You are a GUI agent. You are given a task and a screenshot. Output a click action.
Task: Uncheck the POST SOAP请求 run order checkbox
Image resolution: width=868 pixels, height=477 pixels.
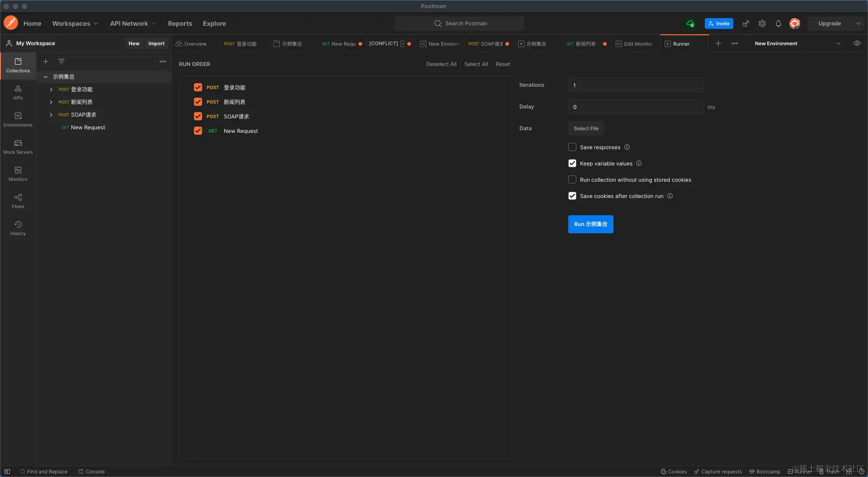coord(198,116)
